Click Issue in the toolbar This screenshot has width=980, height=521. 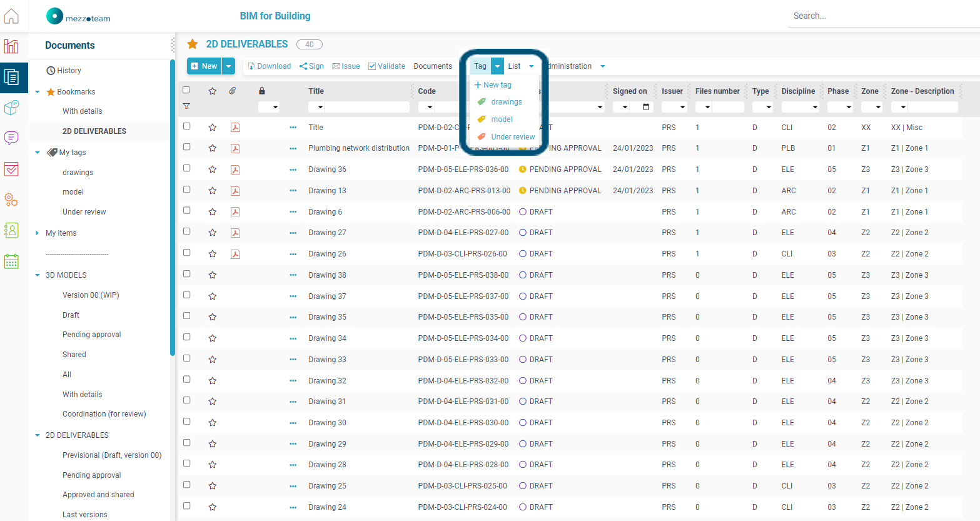[346, 66]
